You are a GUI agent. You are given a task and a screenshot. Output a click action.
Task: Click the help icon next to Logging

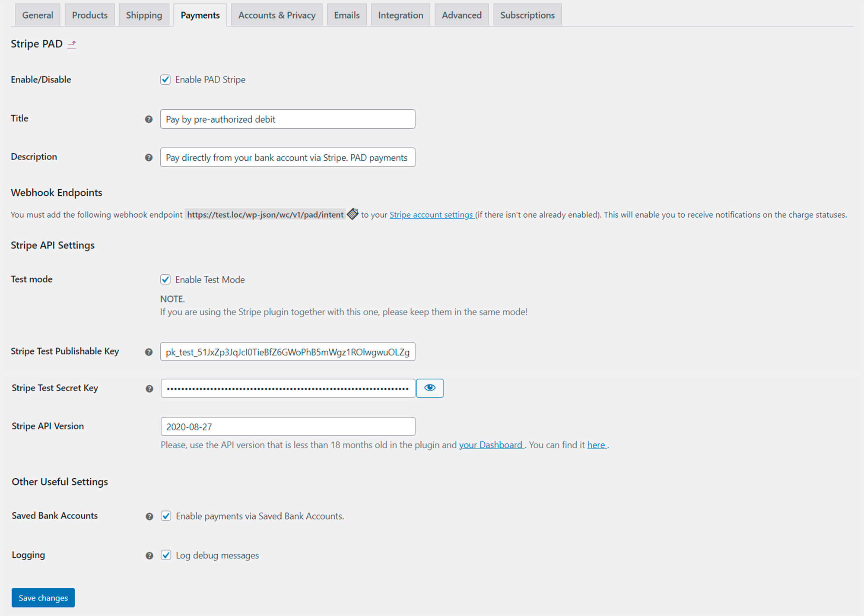[x=149, y=556]
